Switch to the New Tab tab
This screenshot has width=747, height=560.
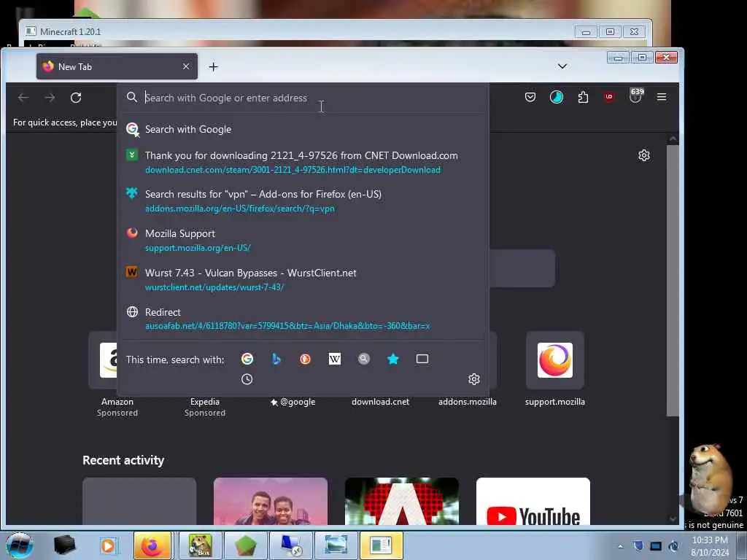pos(117,66)
